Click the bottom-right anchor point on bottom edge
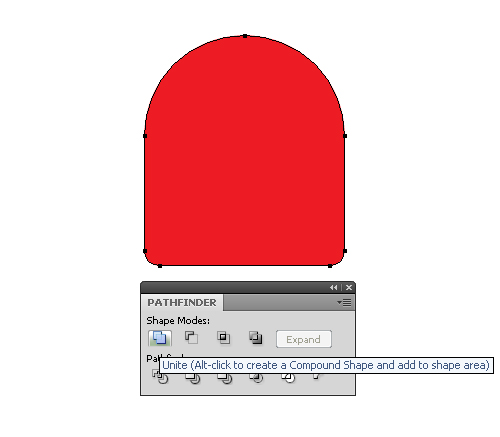The image size is (500, 437). (x=330, y=266)
